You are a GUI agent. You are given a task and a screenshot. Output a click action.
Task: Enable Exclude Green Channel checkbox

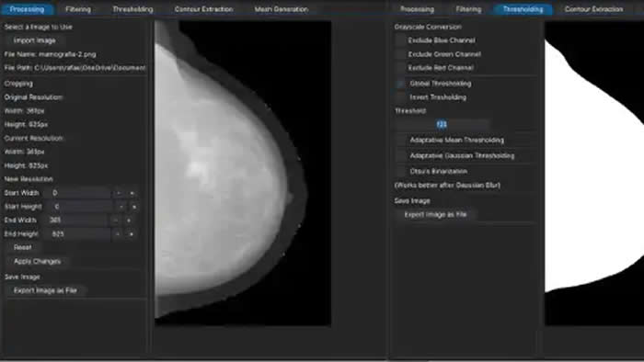coord(400,54)
